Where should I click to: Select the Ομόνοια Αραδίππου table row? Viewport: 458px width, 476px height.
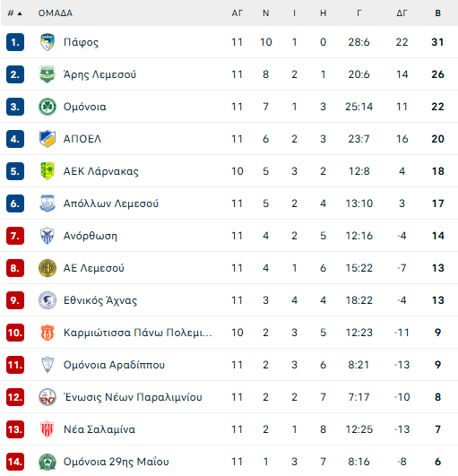[229, 365]
